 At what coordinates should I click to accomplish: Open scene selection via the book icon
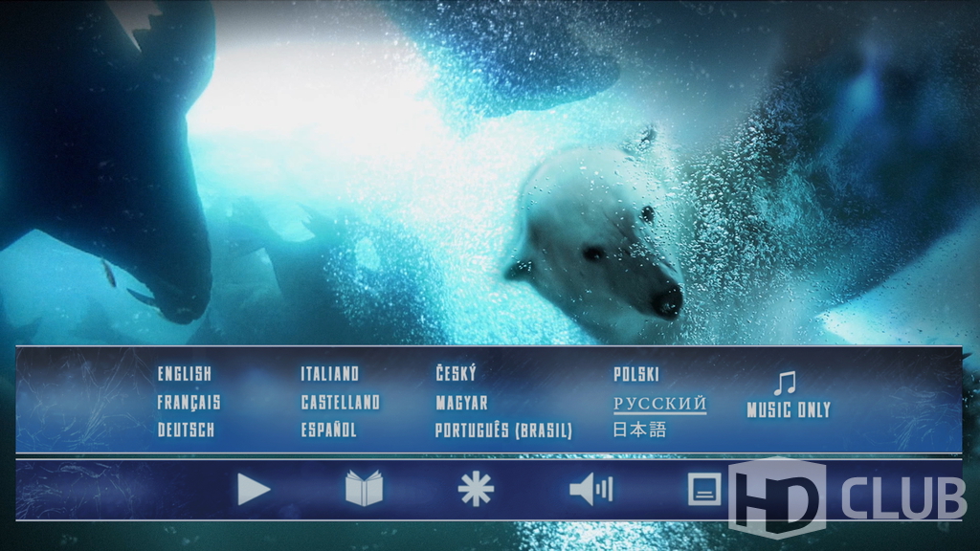coord(365,488)
